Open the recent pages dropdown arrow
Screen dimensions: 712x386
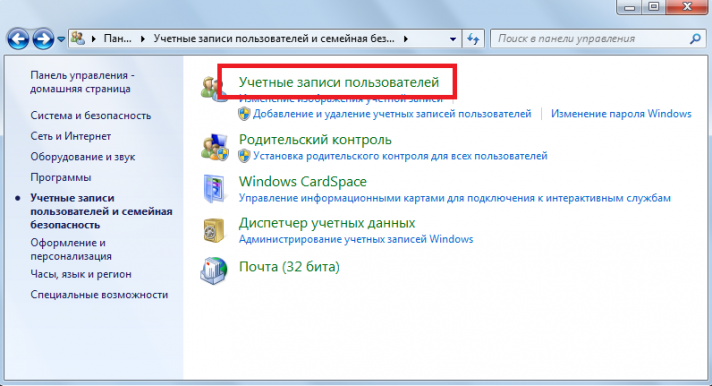[61, 40]
